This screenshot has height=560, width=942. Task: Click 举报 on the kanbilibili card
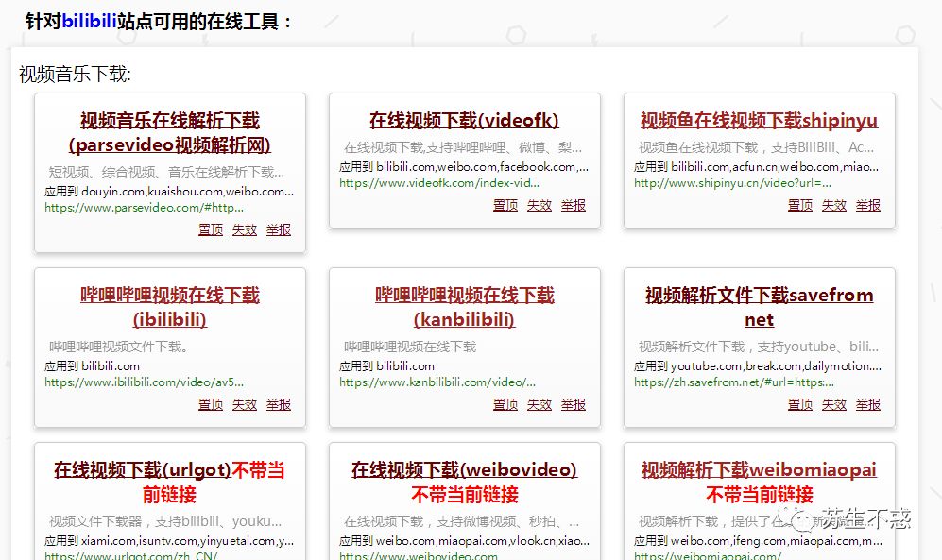[x=574, y=404]
